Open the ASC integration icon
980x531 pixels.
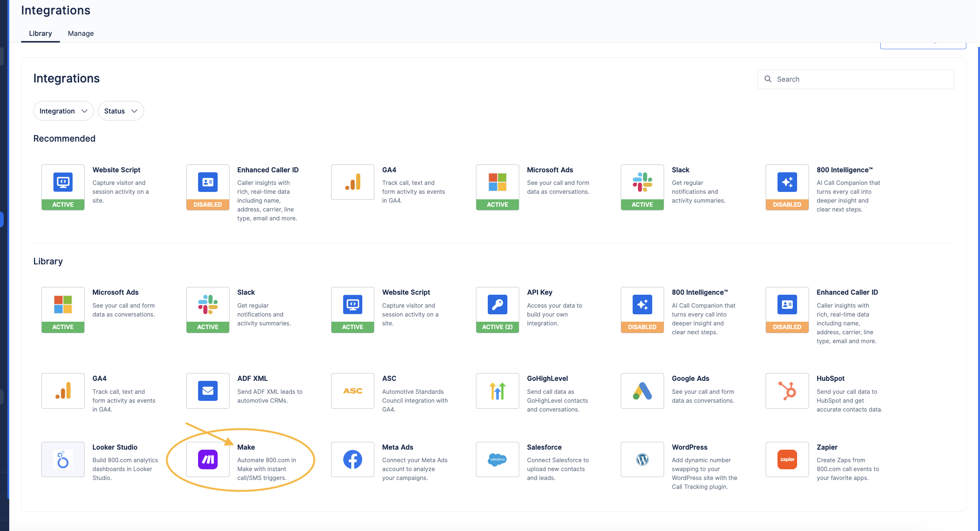click(x=353, y=391)
